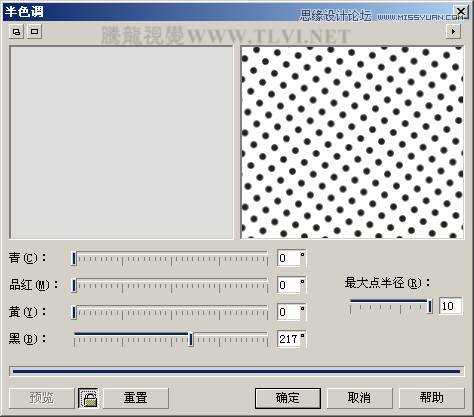
Task: Click the 最大点半径(R) label
Action: pyautogui.click(x=387, y=283)
